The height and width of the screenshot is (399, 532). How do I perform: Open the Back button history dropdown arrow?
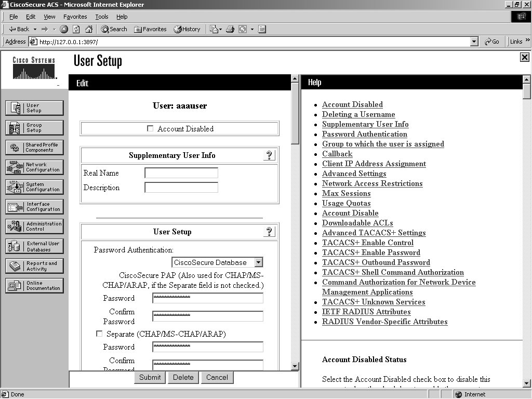[x=35, y=30]
